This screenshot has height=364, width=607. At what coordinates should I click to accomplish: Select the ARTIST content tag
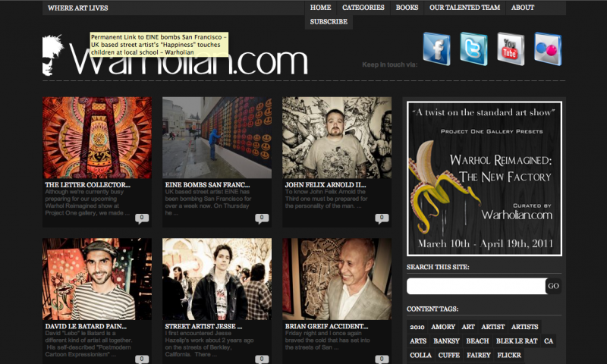pyautogui.click(x=492, y=327)
